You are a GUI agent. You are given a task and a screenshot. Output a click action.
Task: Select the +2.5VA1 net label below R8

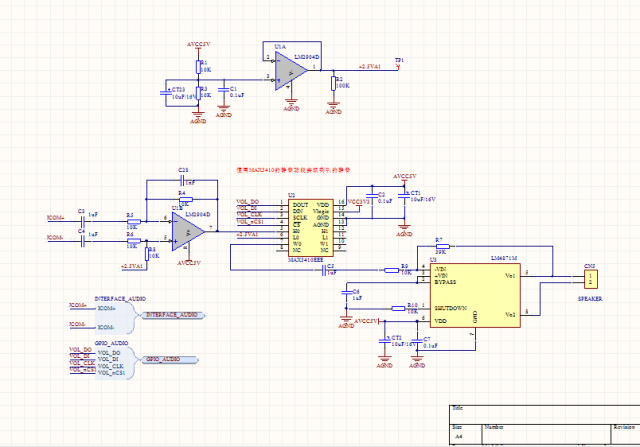[132, 267]
